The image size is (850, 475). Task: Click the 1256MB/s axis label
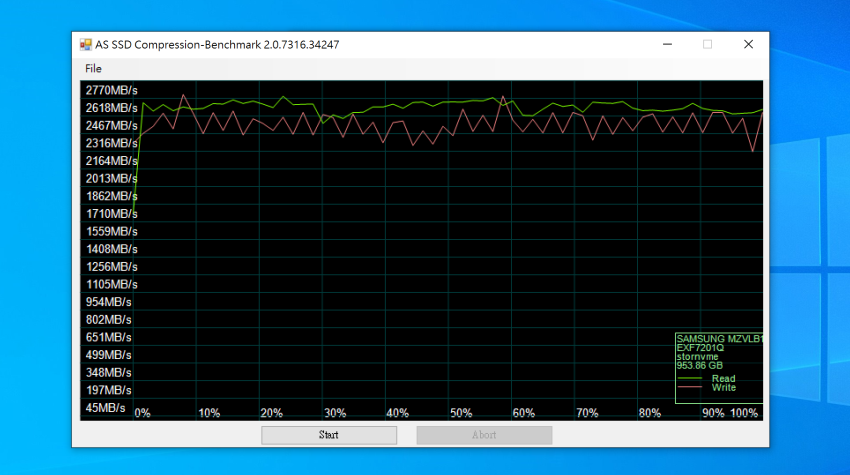pyautogui.click(x=112, y=267)
